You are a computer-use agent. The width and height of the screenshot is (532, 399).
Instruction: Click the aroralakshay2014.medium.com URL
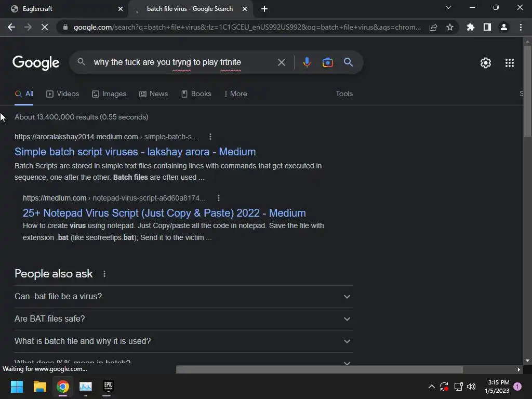[x=106, y=137]
